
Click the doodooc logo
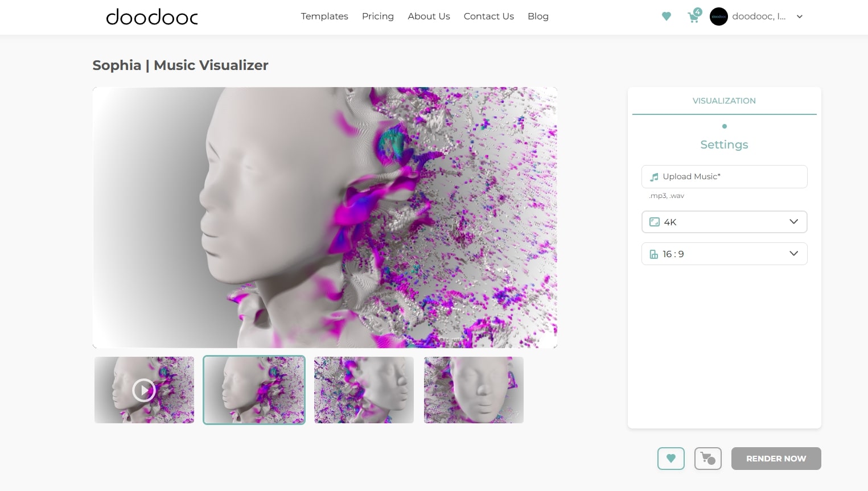click(151, 17)
